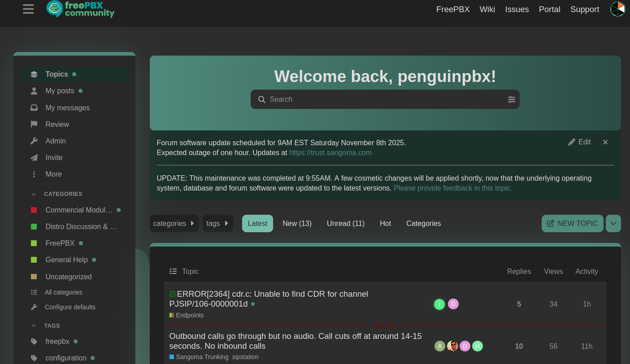This screenshot has height=364, width=630.
Task: Switch to the Hot tab
Action: tap(385, 223)
